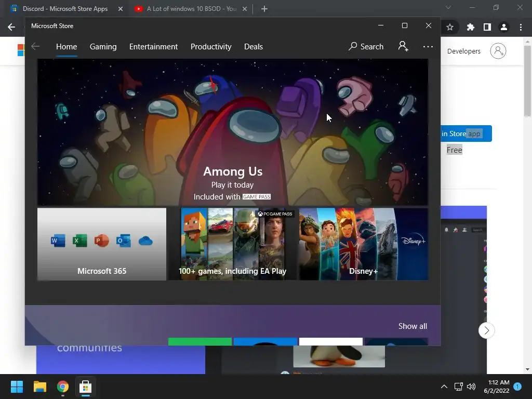This screenshot has width=532, height=399.
Task: Click the Free price label
Action: coord(454,150)
